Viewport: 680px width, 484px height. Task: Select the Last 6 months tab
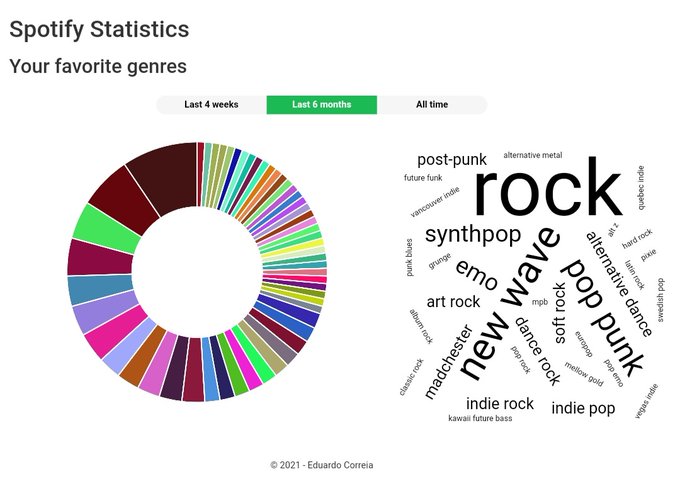tap(321, 105)
